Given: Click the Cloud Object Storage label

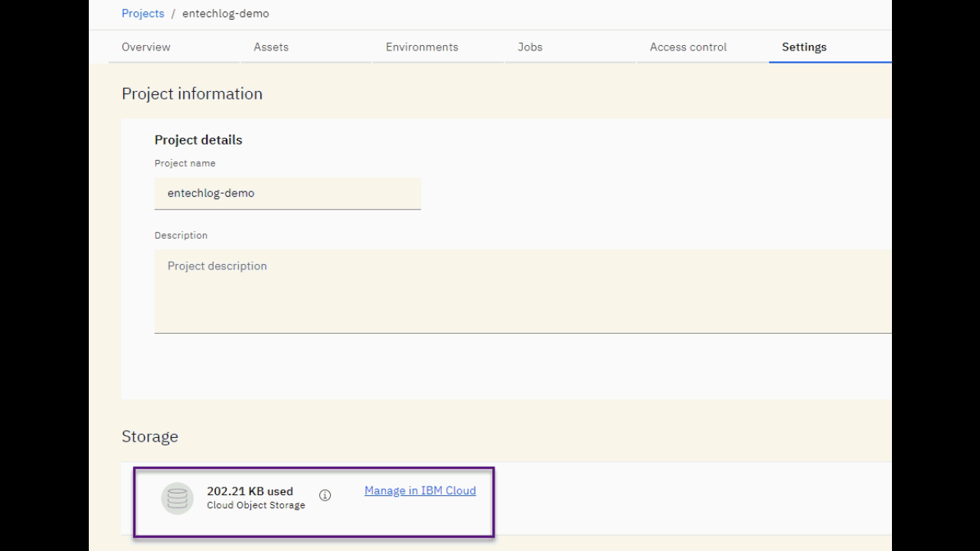Looking at the screenshot, I should (x=256, y=505).
